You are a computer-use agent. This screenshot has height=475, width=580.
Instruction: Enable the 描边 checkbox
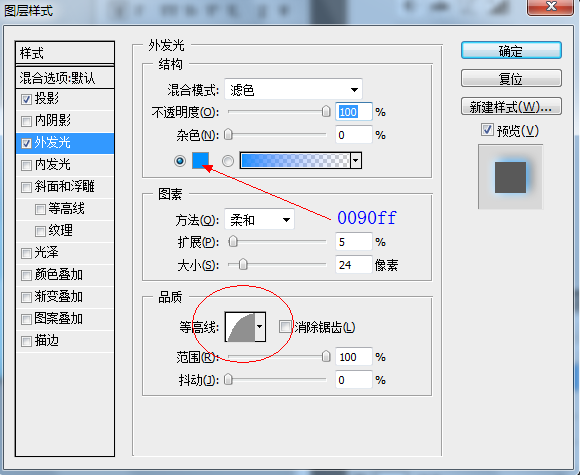point(26,341)
